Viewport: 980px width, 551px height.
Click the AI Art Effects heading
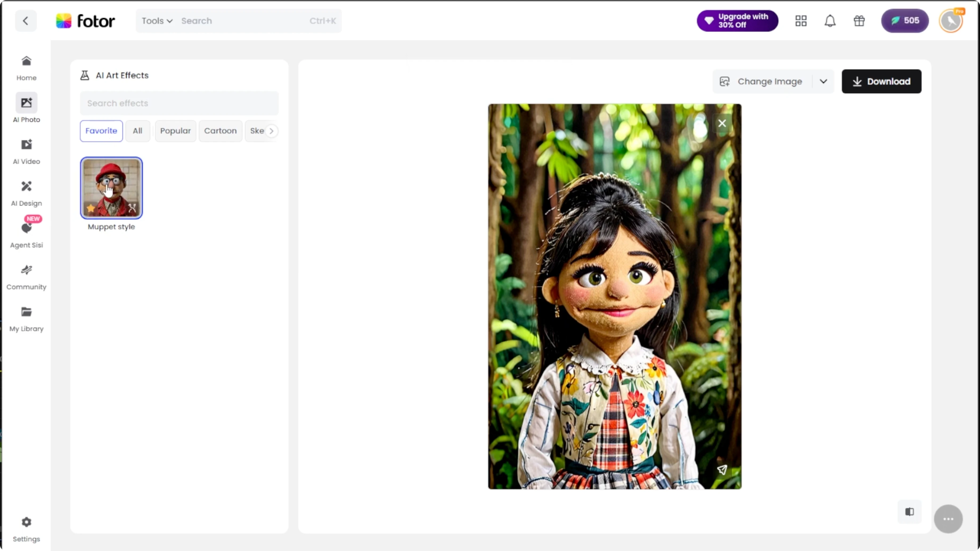[x=122, y=75]
